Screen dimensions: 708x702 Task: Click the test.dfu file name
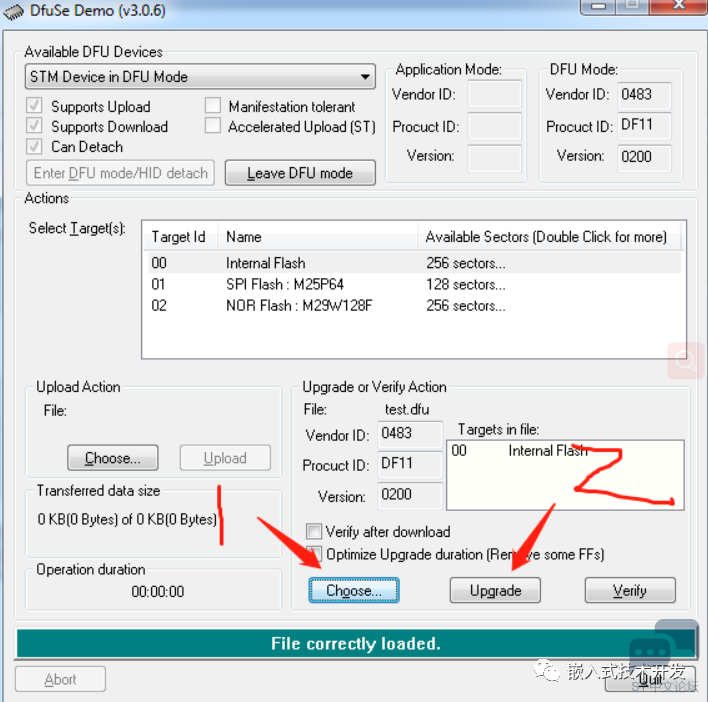click(x=407, y=409)
